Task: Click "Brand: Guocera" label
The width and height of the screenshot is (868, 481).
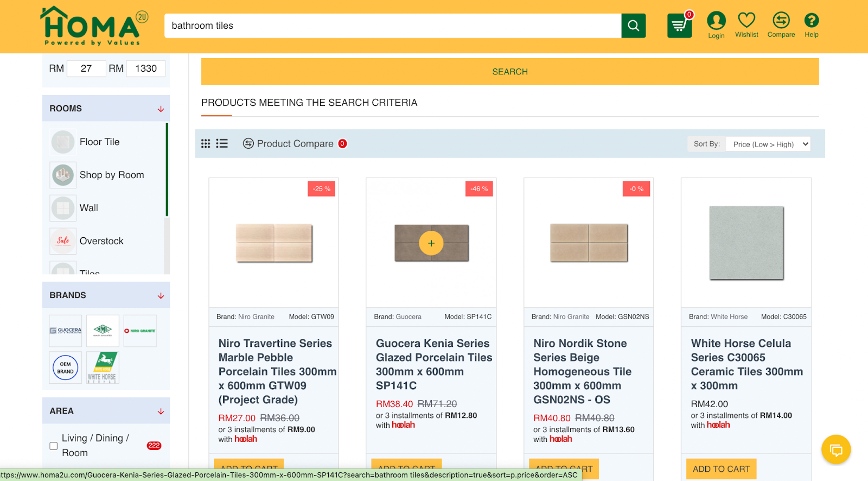Action: tap(398, 317)
